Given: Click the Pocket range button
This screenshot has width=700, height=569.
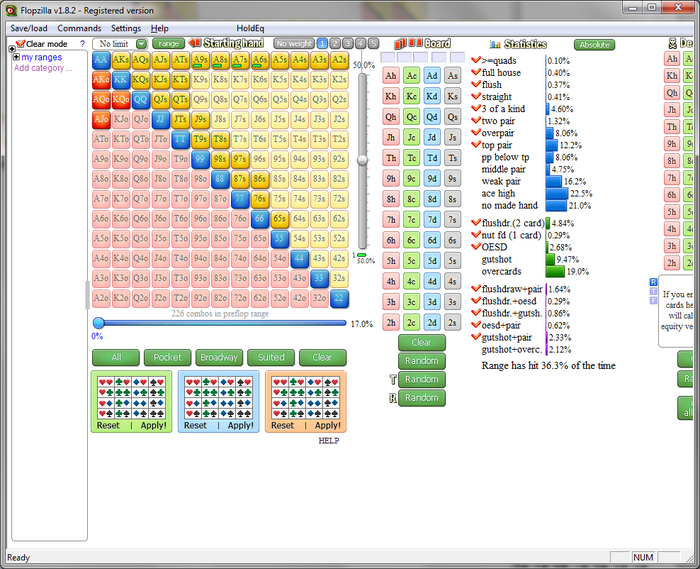Looking at the screenshot, I should click(x=167, y=357).
